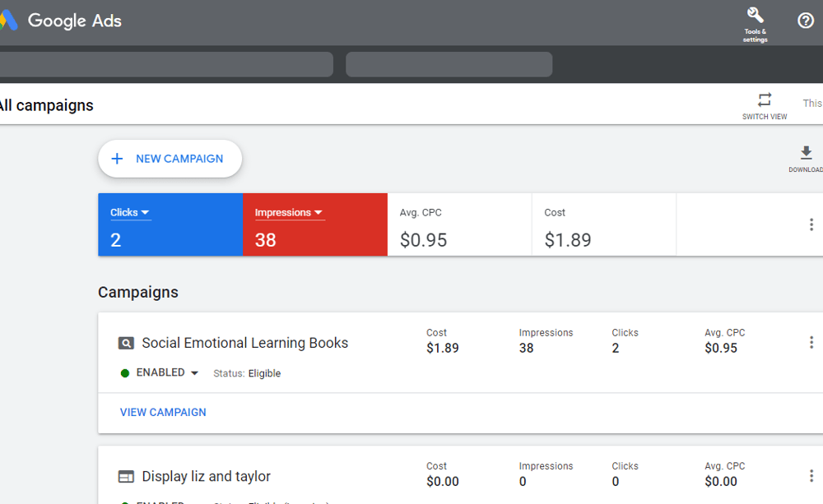Open Display liz and taylor campaign name

coord(206,476)
